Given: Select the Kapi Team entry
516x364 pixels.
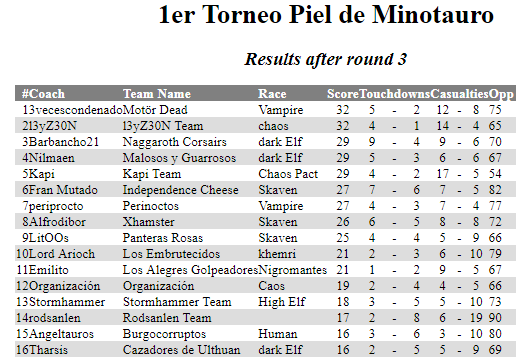Looking at the screenshot, I should pyautogui.click(x=152, y=174).
